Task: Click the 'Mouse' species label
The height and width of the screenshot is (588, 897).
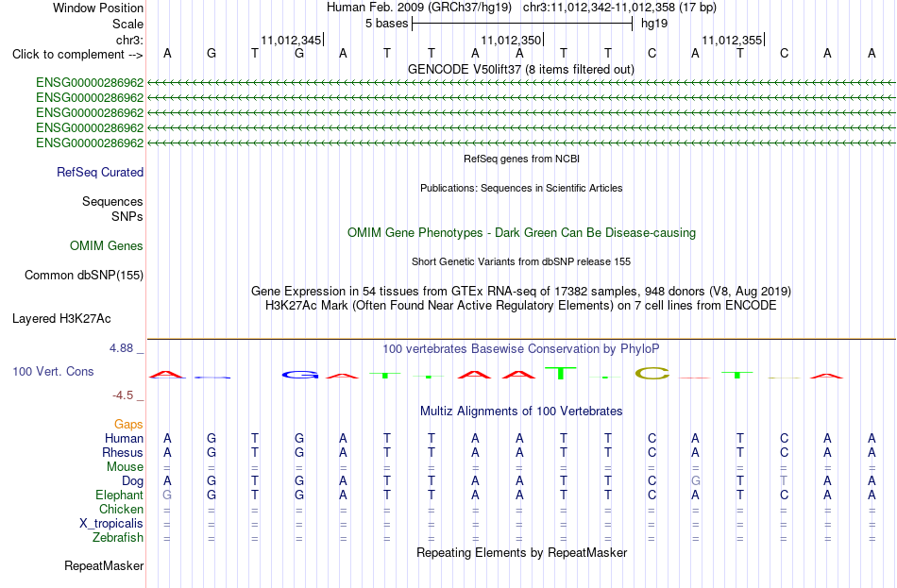Action: coord(125,467)
